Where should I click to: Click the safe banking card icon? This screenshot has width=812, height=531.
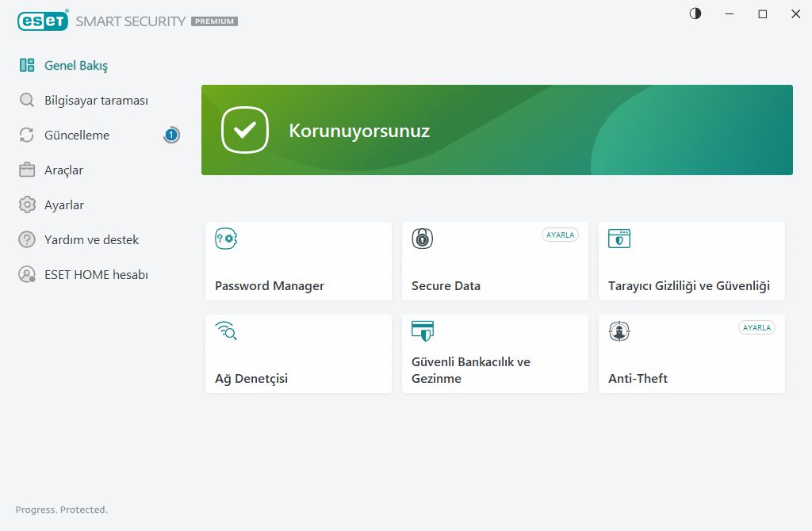(423, 331)
